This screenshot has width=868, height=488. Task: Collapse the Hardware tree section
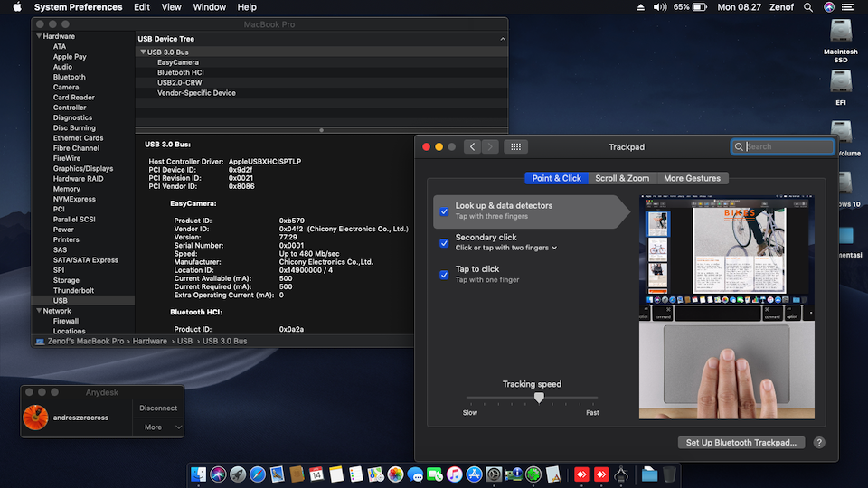click(x=39, y=36)
